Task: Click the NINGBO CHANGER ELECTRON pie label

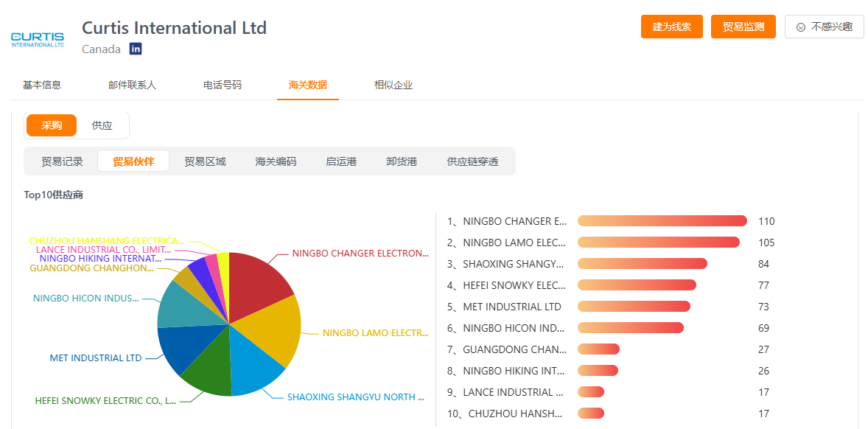Action: [360, 254]
